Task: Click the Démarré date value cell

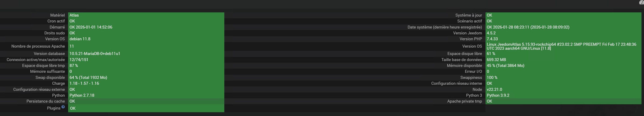Action: (91, 27)
